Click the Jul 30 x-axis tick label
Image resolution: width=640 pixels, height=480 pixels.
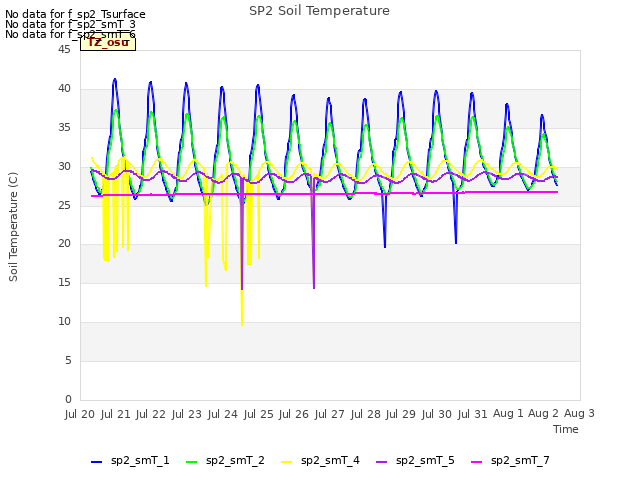click(437, 414)
